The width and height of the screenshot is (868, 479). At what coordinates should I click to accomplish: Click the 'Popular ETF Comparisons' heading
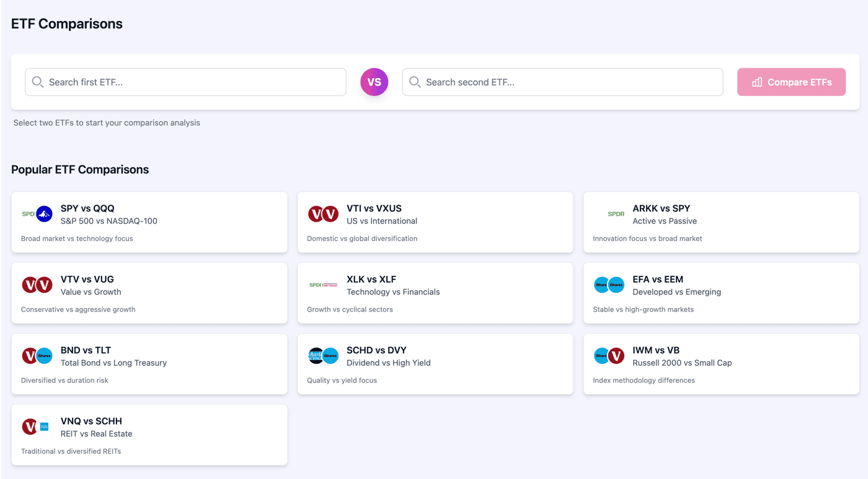pos(80,169)
